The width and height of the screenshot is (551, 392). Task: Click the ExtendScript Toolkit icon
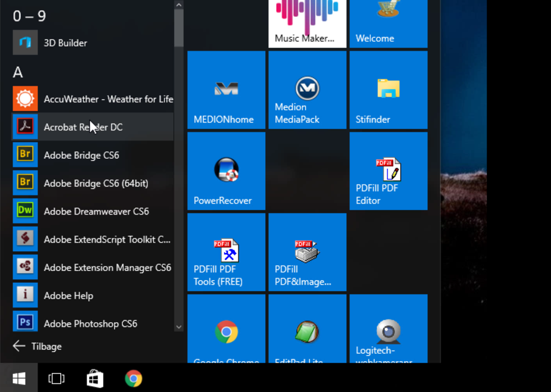(26, 239)
